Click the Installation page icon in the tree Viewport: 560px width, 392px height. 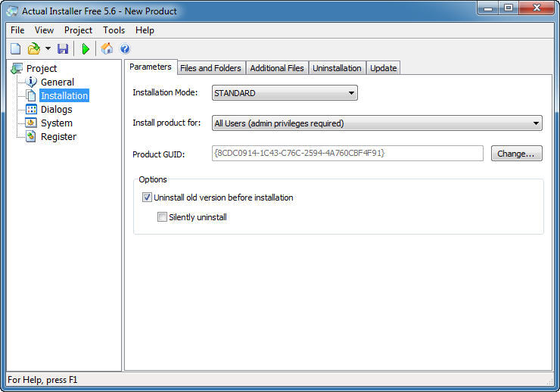[31, 95]
